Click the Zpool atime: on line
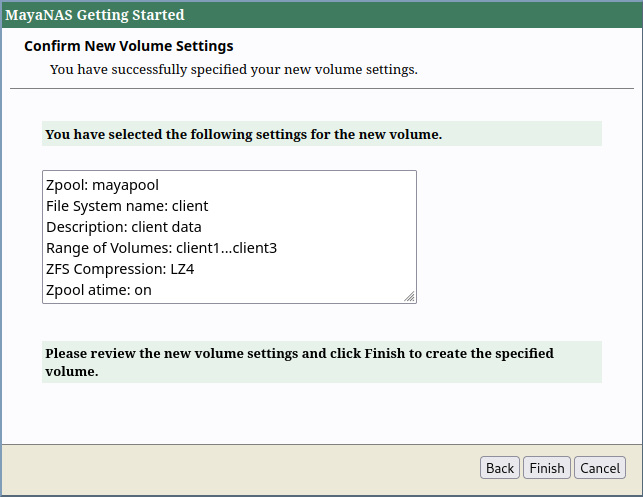Screen dimensions: 643x497 98,290
